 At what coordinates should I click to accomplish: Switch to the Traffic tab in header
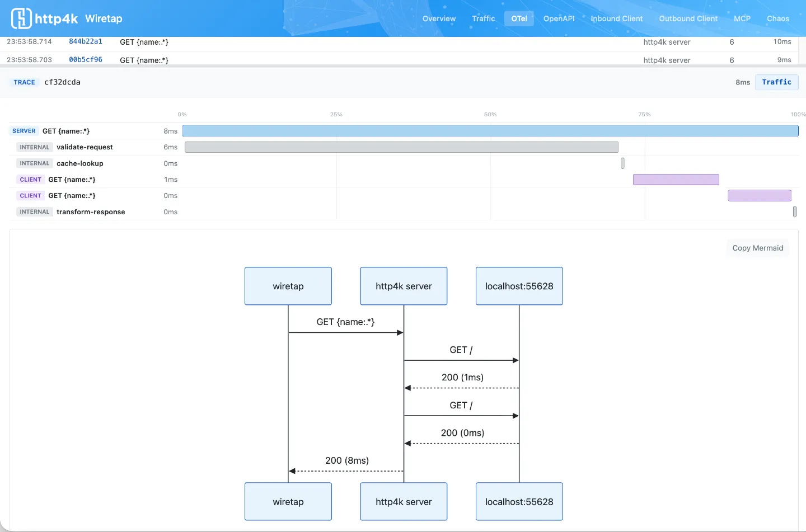tap(483, 18)
